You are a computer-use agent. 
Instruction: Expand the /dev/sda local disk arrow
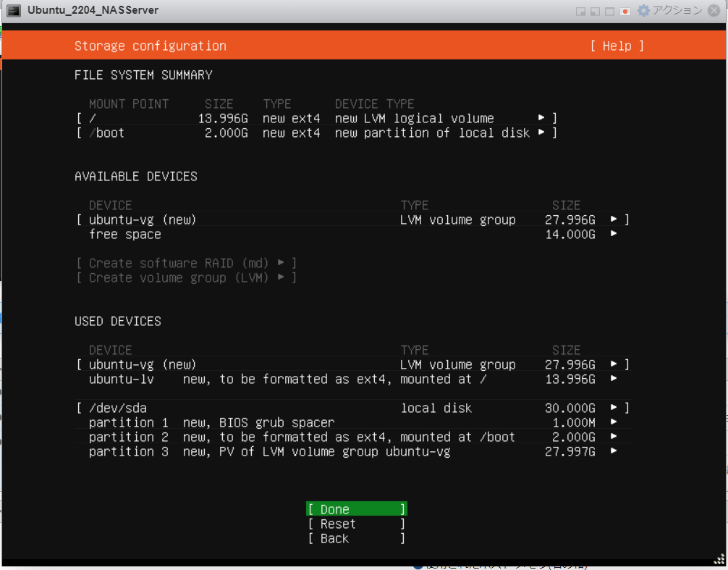614,407
